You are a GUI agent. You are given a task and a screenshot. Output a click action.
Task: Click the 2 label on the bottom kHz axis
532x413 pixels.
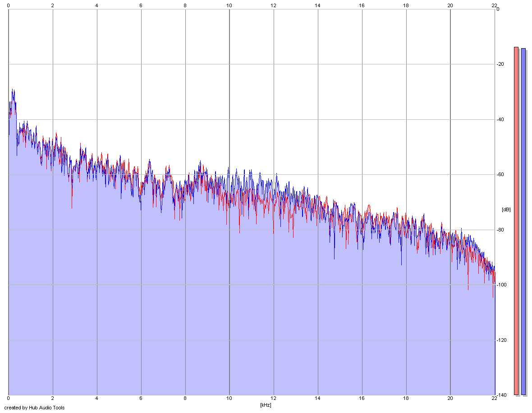(x=53, y=399)
